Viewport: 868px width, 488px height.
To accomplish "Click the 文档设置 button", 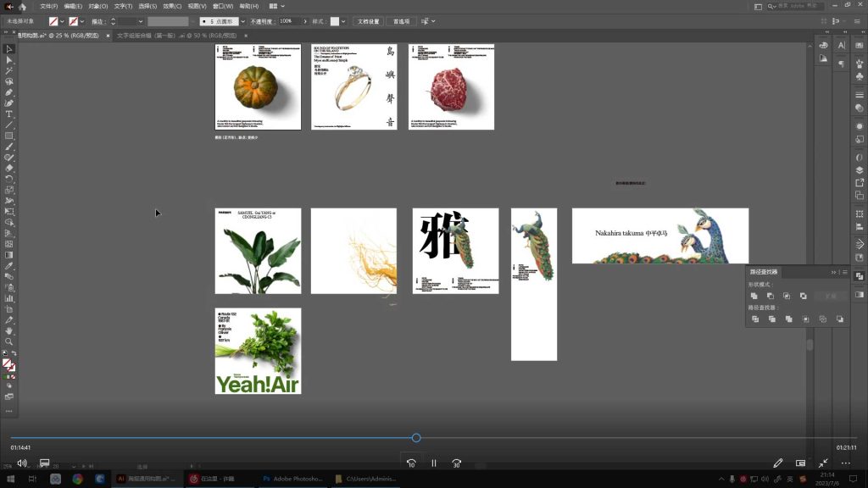I will point(369,20).
